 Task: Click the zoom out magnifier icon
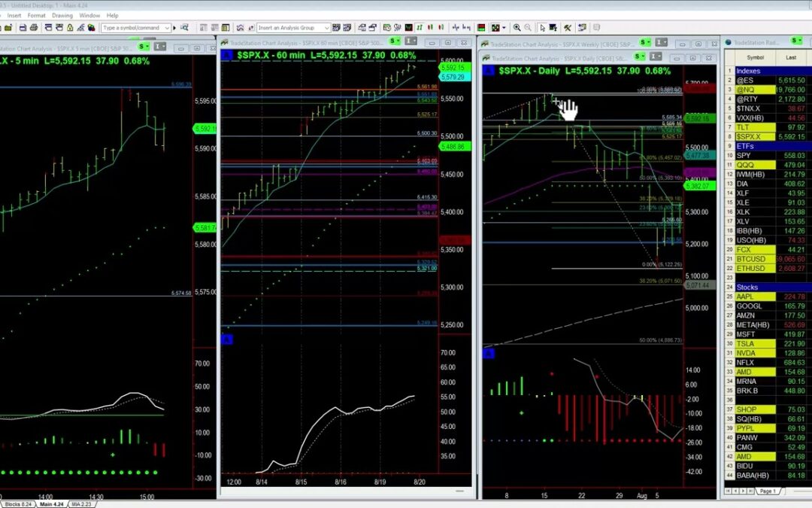[528, 28]
